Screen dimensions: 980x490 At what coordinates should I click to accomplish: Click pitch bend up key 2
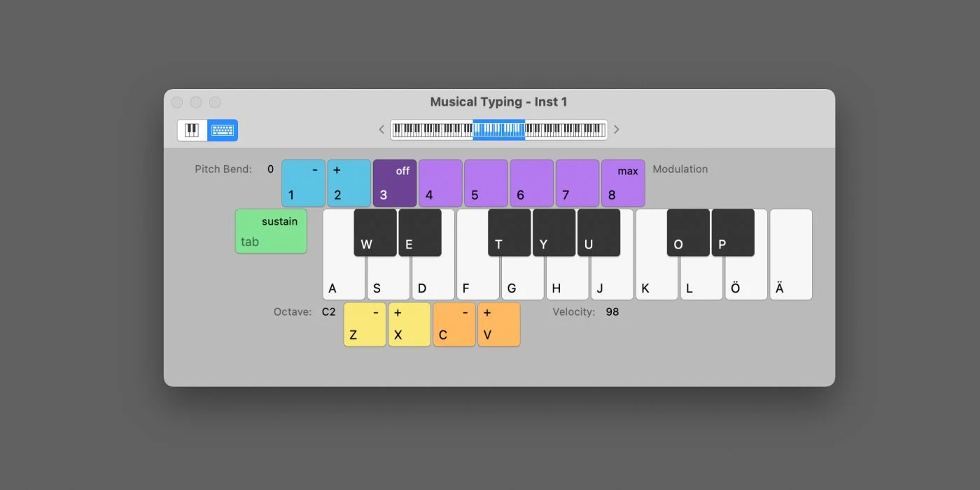(x=349, y=183)
